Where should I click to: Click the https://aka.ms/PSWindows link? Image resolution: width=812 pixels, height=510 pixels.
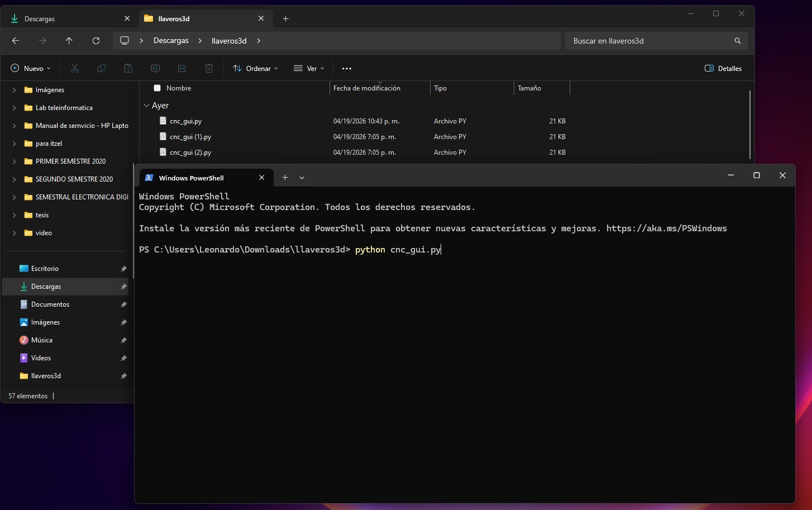(x=667, y=228)
